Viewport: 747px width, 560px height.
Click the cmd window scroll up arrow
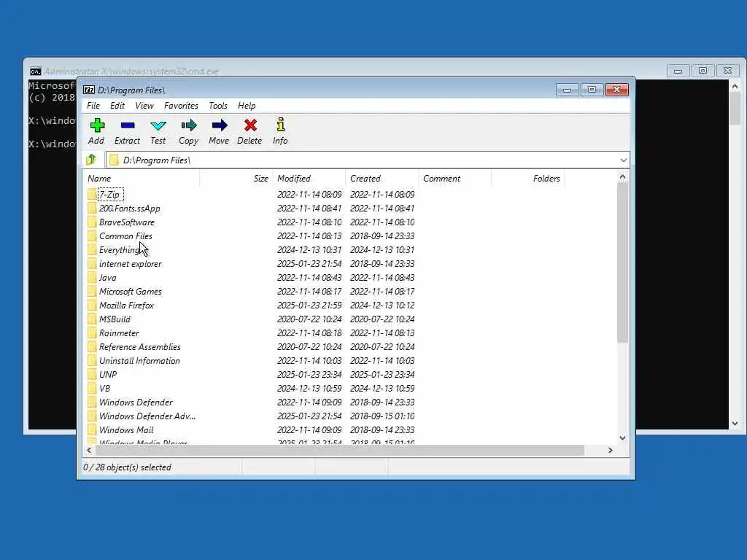(735, 87)
